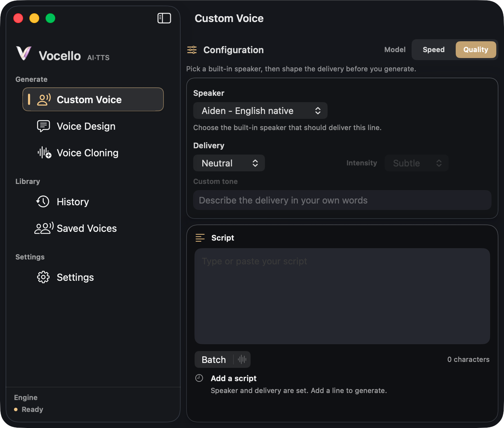Click the Custom tone description field
This screenshot has width=504, height=428.
point(342,200)
